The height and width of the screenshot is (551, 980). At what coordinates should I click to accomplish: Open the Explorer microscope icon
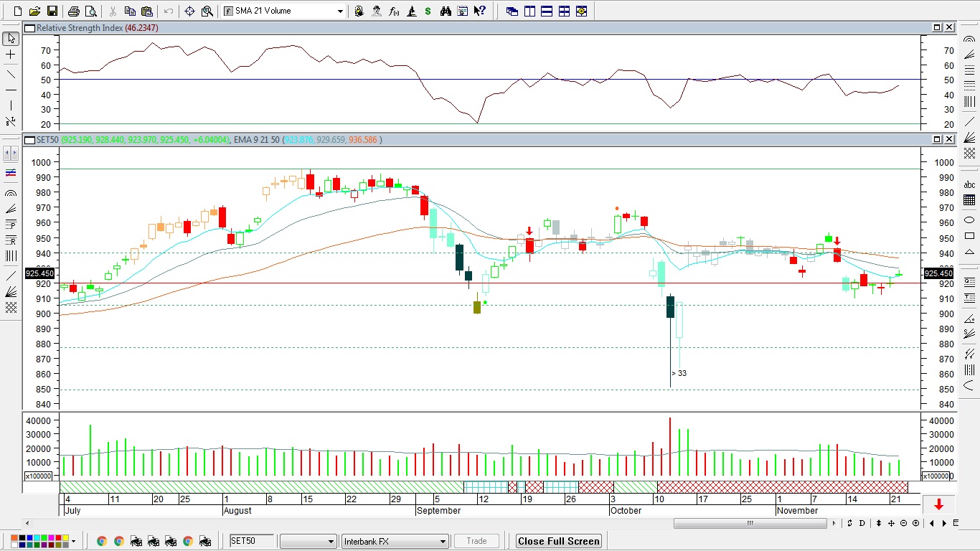click(411, 11)
